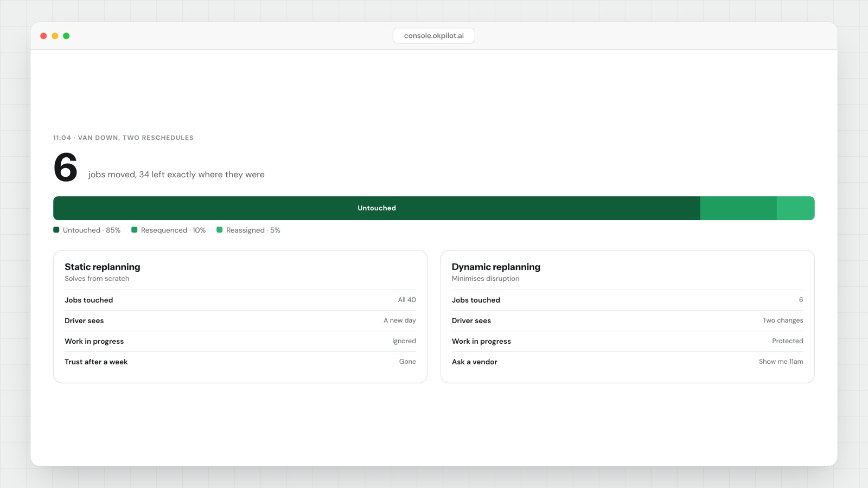Click the 'Ignored' value
This screenshot has width=868, height=488.
(404, 341)
